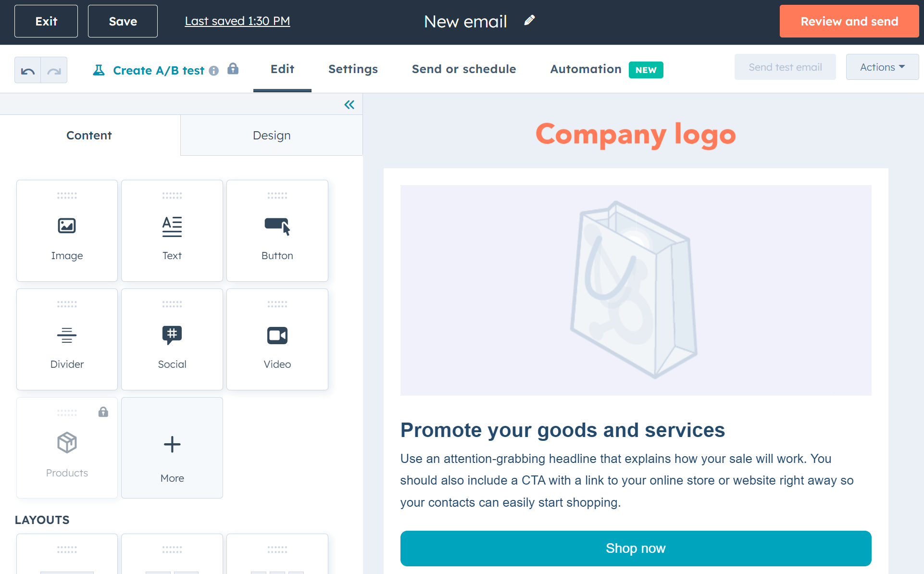Click the Send test email button

pyautogui.click(x=785, y=66)
